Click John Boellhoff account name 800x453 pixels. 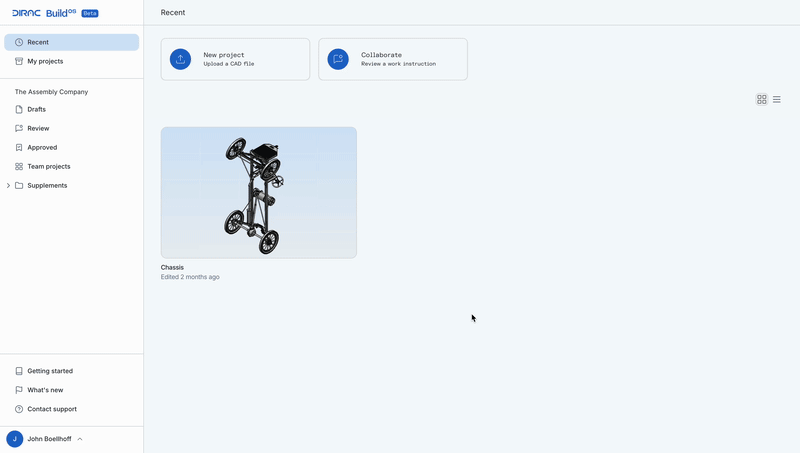(x=49, y=439)
